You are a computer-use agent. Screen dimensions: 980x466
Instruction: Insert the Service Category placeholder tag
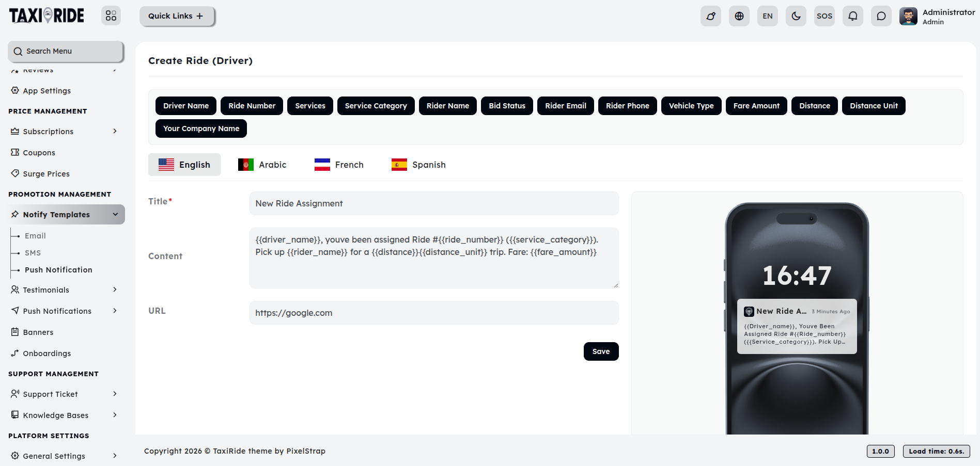[376, 106]
